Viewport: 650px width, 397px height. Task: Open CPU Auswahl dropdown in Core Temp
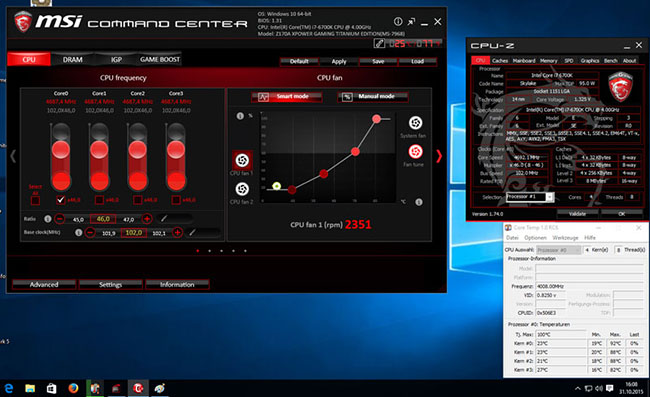(558, 250)
